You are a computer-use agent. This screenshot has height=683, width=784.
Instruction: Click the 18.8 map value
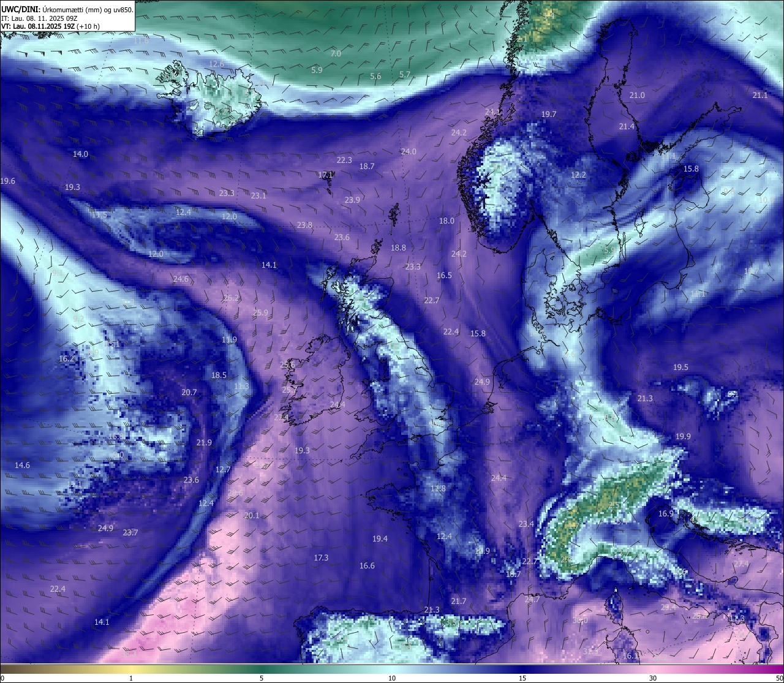coord(398,248)
